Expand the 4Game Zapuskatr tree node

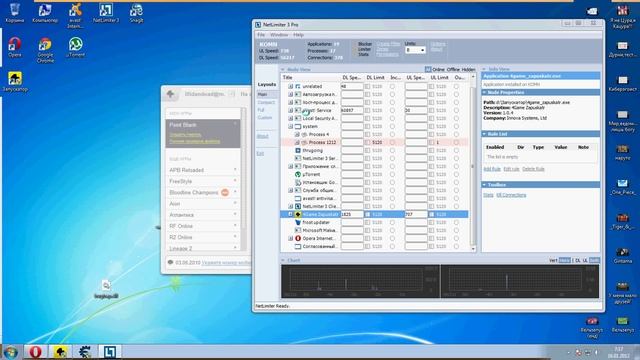pyautogui.click(x=291, y=214)
